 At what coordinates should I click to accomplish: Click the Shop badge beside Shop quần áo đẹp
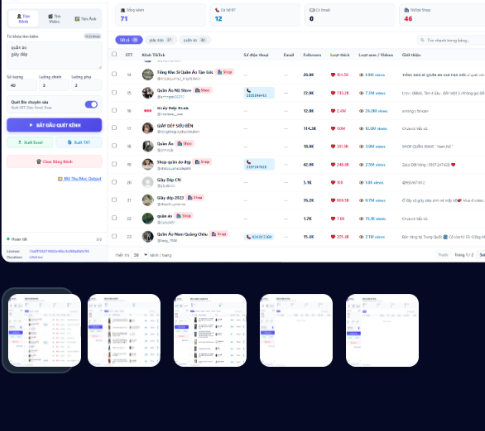pos(202,162)
